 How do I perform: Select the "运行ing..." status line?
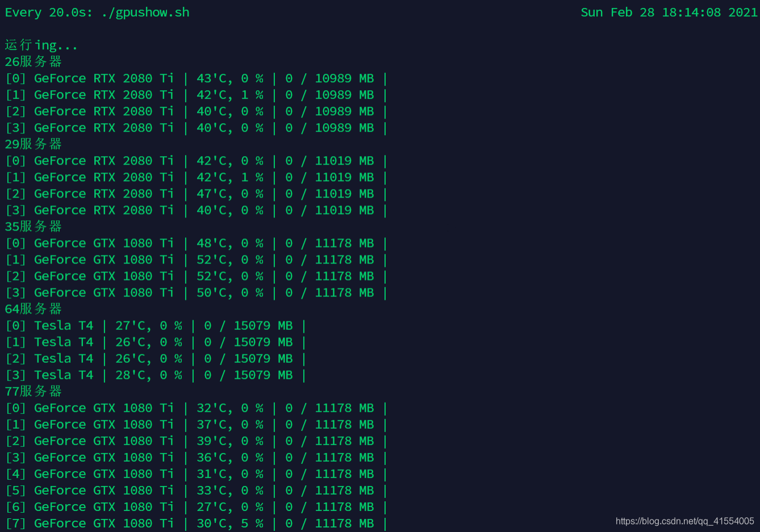coord(41,45)
